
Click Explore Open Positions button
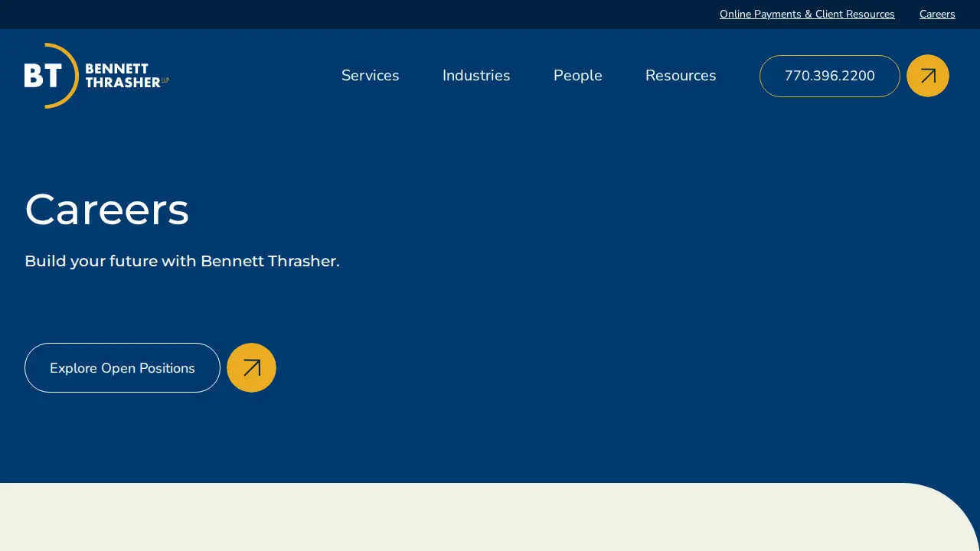tap(122, 368)
